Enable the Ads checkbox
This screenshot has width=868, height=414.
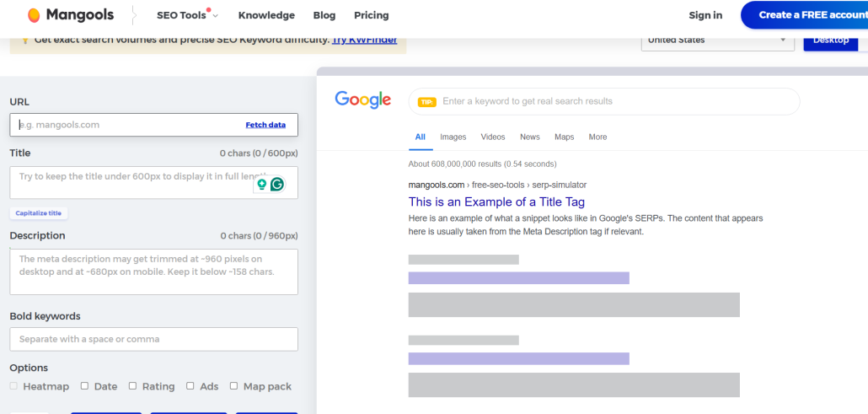click(190, 385)
